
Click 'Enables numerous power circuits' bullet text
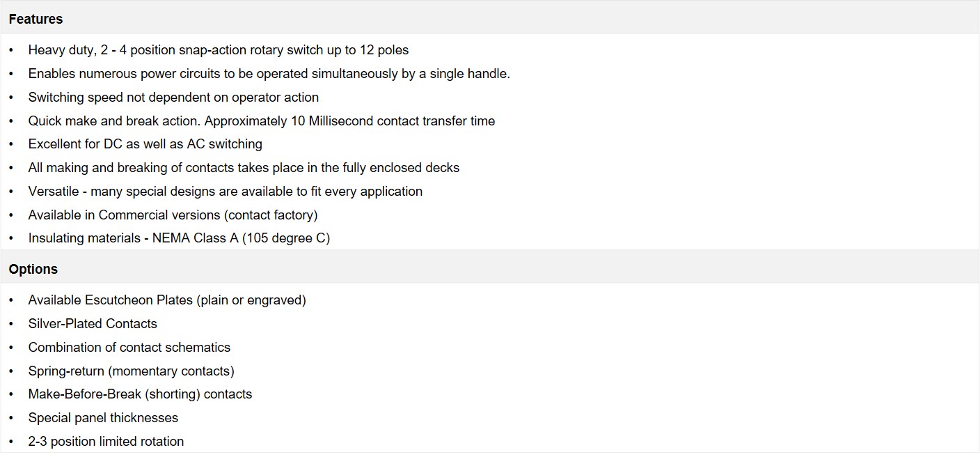269,74
